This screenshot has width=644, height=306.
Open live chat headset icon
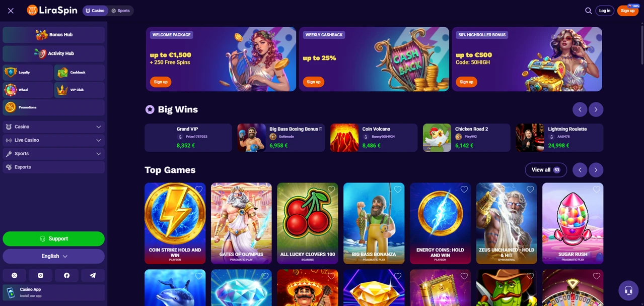[628, 290]
